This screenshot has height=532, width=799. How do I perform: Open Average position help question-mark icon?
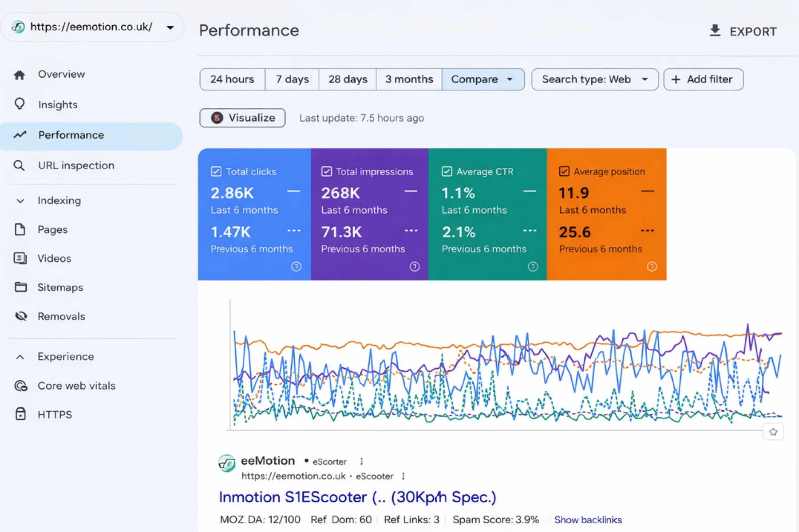pos(652,266)
